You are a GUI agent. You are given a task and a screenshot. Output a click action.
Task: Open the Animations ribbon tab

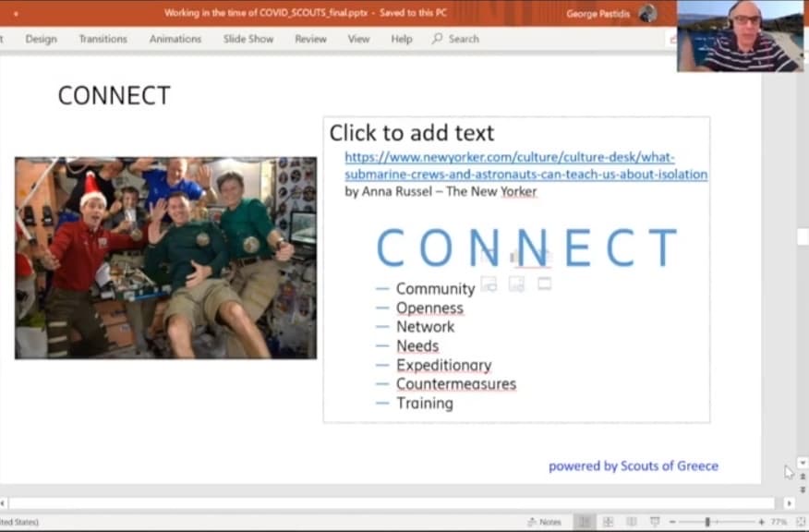tap(175, 39)
